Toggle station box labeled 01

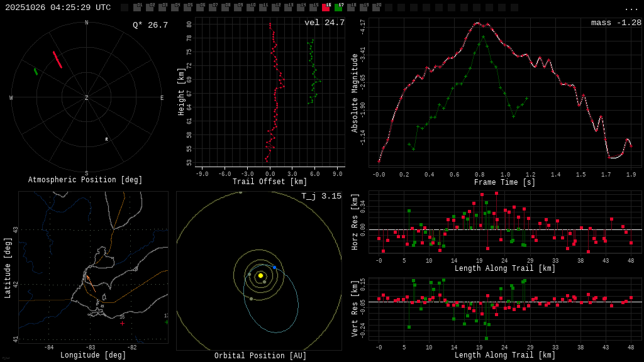click(137, 8)
